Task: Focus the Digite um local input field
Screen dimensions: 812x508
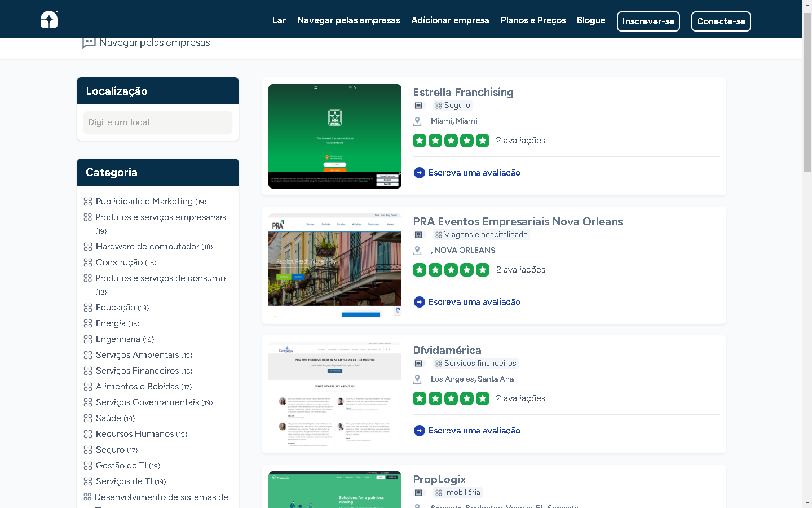Action: pos(158,122)
